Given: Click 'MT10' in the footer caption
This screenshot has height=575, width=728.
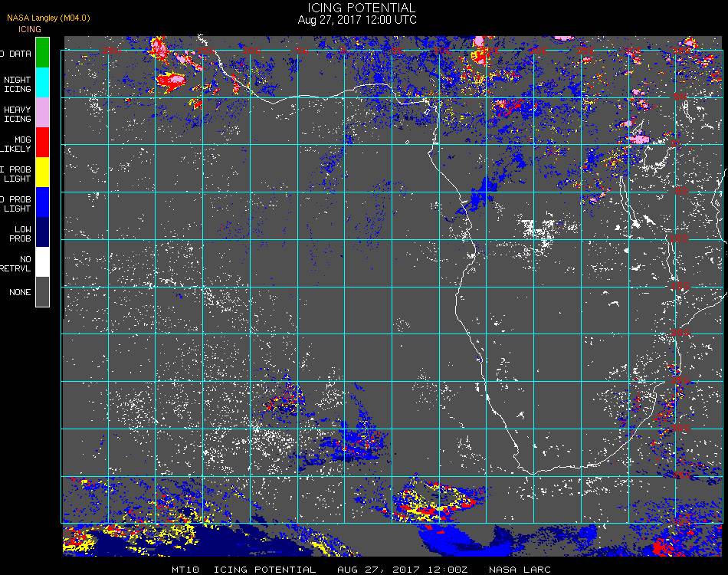Looking at the screenshot, I should click(x=185, y=570).
